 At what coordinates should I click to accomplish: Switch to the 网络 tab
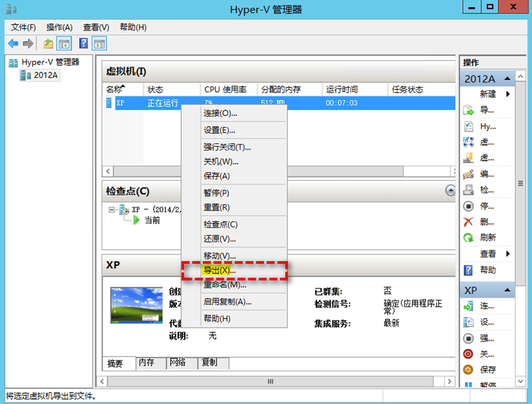(182, 363)
